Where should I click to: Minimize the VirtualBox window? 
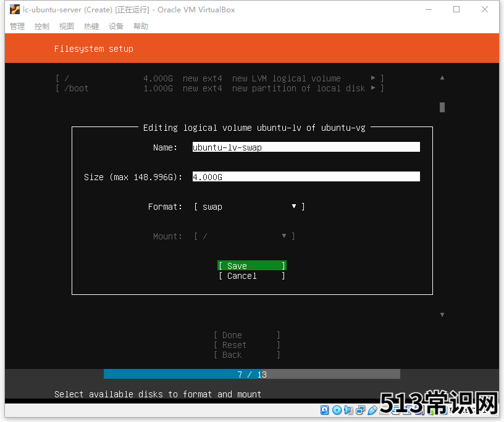[x=429, y=10]
